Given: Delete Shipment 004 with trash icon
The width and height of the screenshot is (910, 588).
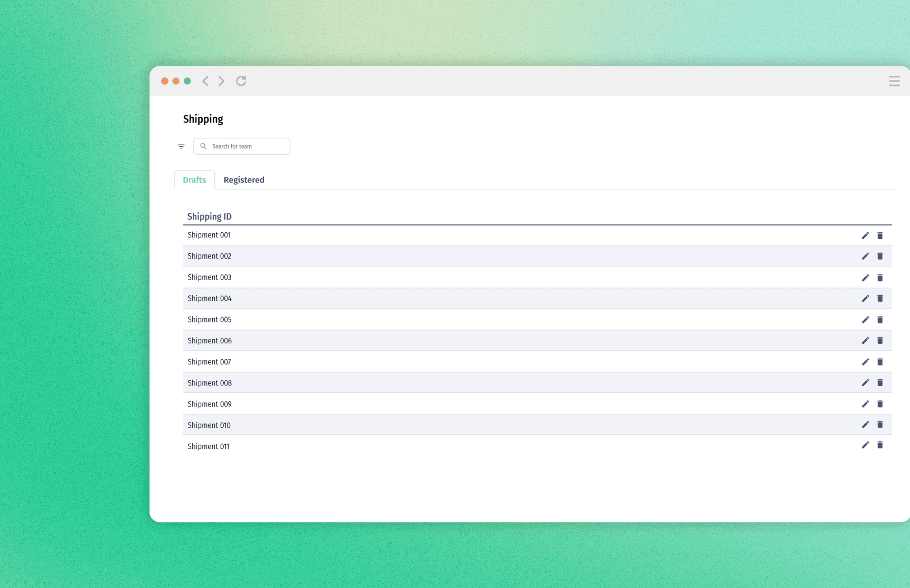Looking at the screenshot, I should (880, 298).
